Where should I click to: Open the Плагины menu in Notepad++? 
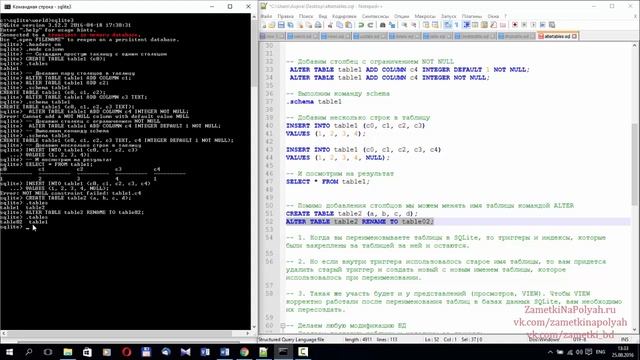pos(471,16)
